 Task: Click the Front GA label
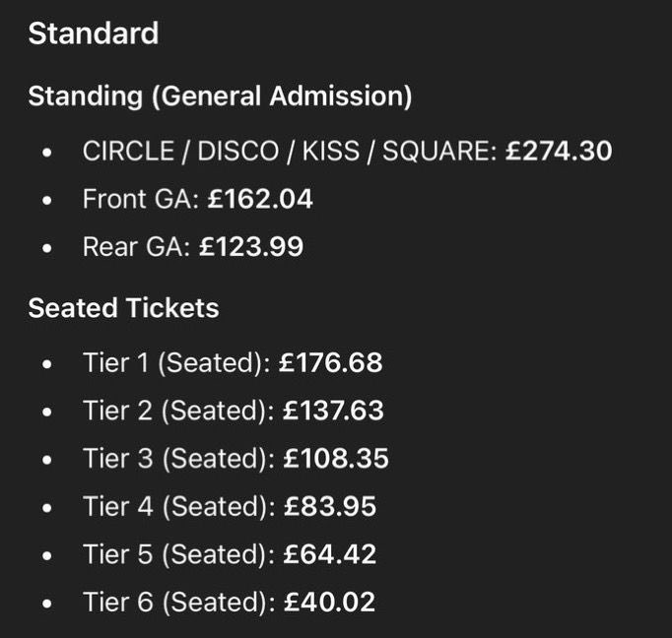141,199
